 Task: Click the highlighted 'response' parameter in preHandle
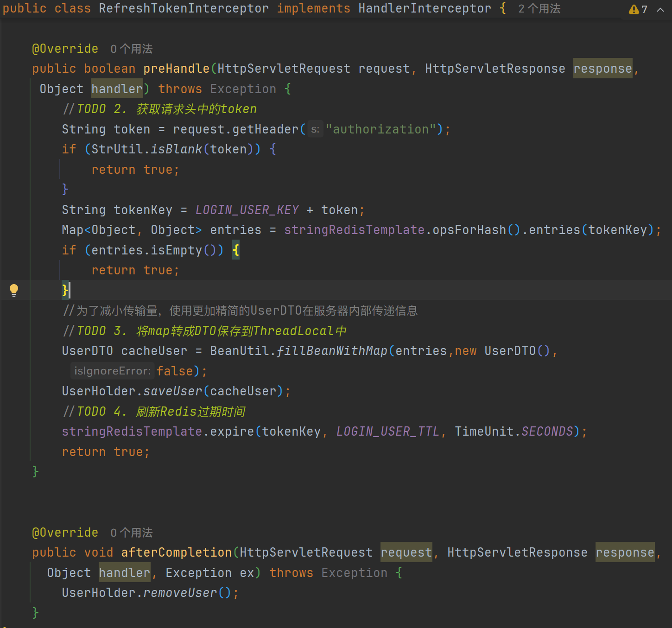pos(603,69)
